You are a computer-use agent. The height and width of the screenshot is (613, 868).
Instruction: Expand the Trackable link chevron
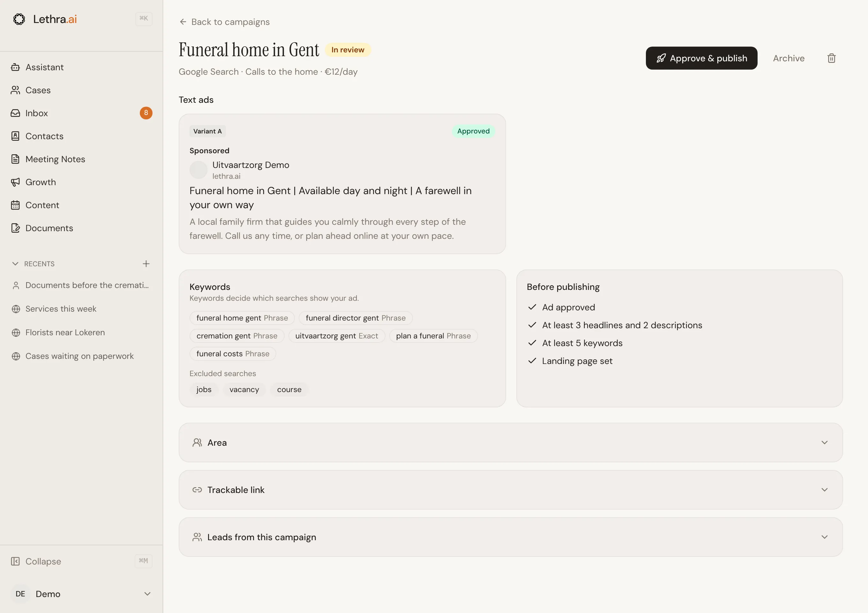click(x=825, y=490)
